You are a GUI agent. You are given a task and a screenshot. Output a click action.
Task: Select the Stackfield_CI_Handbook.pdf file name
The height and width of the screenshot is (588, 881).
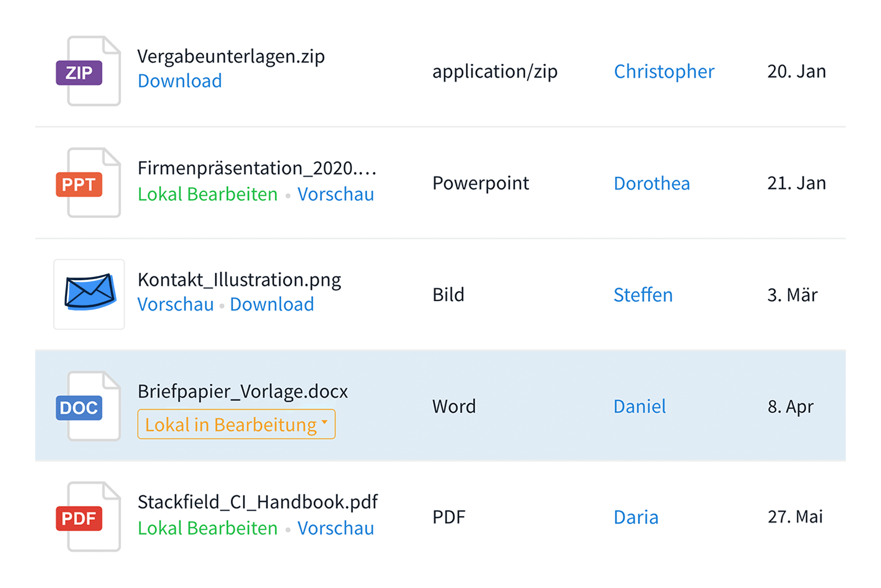click(258, 502)
